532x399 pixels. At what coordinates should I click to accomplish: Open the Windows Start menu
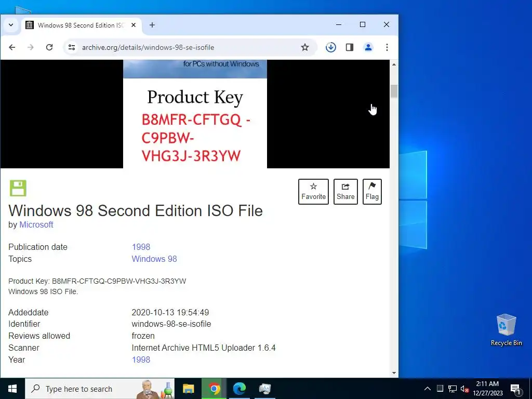pos(12,389)
